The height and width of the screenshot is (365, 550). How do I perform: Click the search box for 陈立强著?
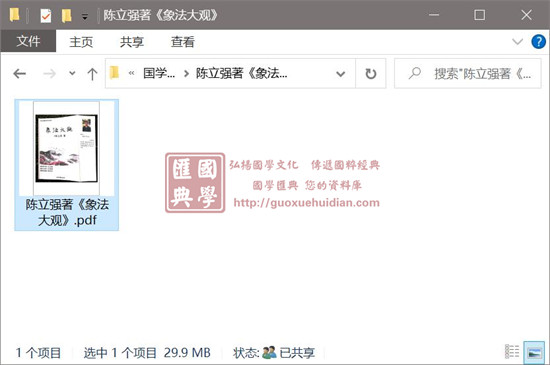click(x=468, y=74)
